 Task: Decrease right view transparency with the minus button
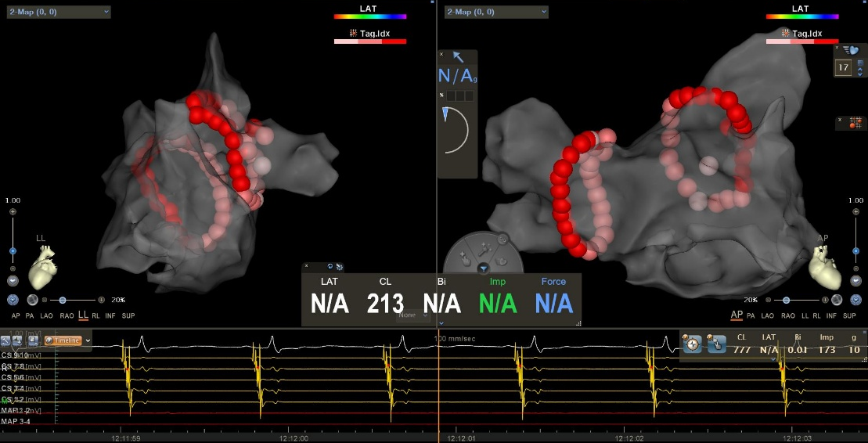tap(767, 300)
